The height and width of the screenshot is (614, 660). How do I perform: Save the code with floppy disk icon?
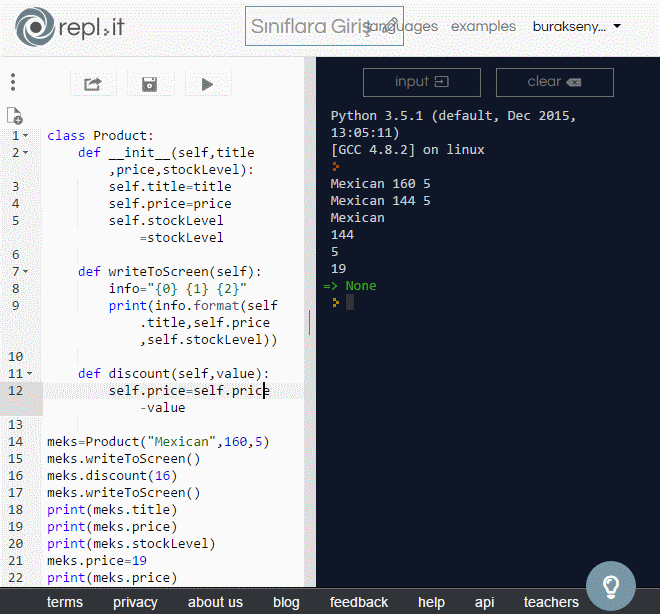click(150, 84)
